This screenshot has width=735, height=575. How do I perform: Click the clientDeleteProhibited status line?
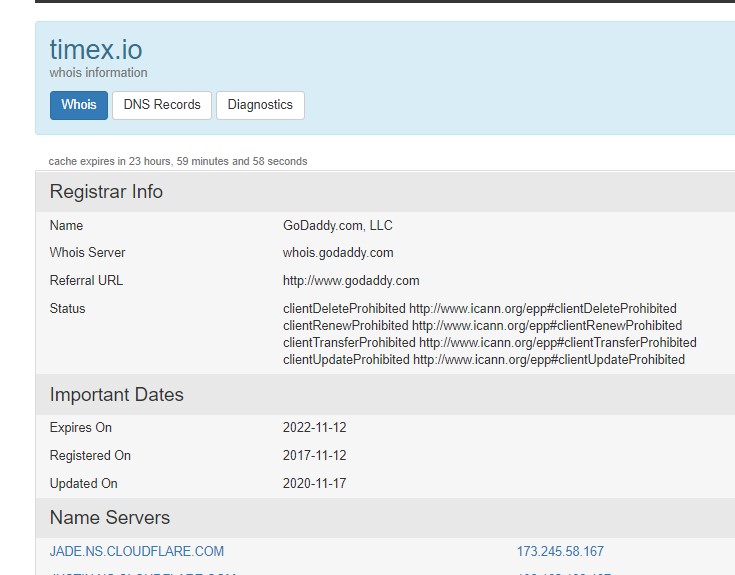point(480,308)
